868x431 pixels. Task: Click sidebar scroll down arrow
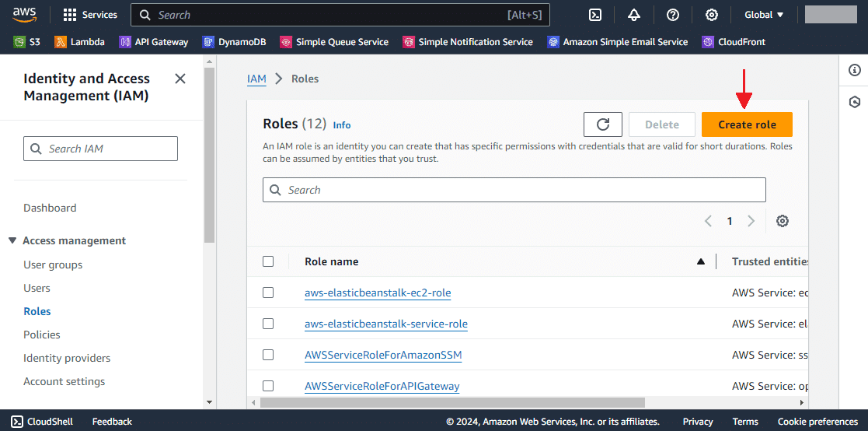click(x=209, y=402)
